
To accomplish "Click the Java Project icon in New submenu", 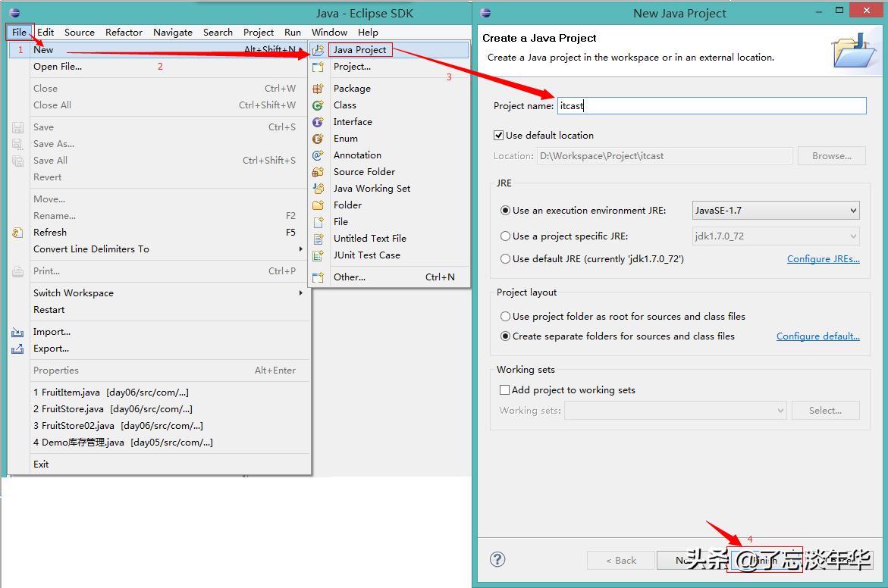I will (318, 50).
